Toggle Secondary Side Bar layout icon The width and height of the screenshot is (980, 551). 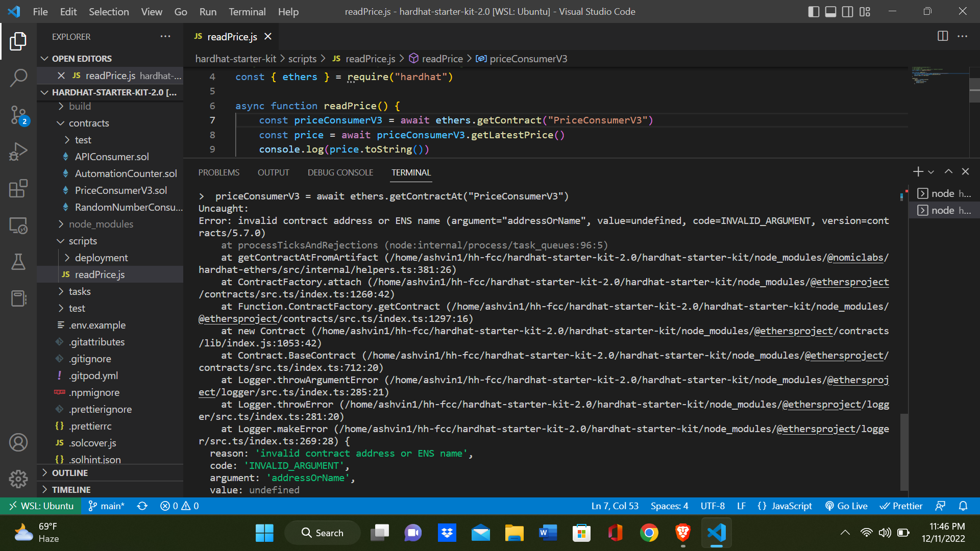tap(848, 11)
